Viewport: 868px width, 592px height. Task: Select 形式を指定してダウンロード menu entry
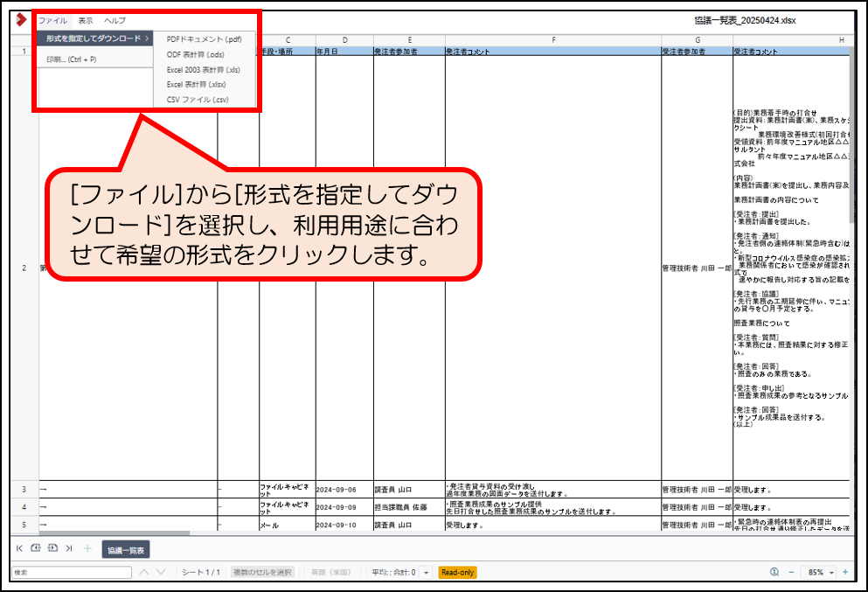(95, 38)
